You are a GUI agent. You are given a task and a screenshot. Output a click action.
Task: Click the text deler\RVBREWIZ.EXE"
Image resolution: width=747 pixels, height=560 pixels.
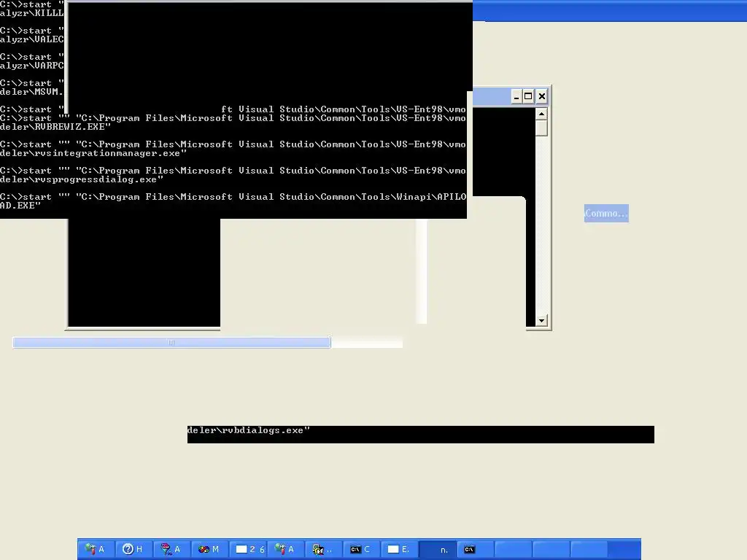pos(55,127)
